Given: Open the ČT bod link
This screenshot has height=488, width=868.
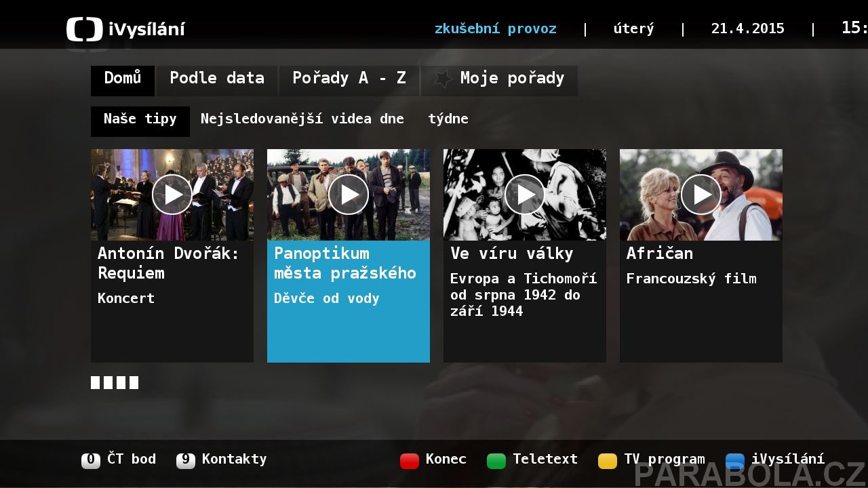Looking at the screenshot, I should 132,459.
